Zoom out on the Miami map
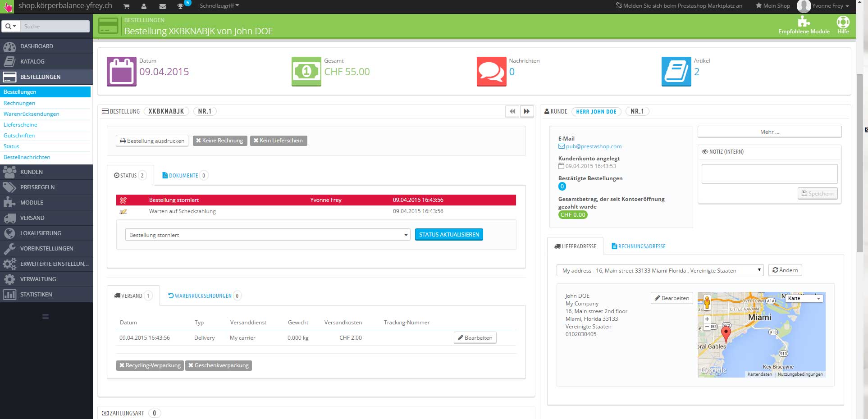Screen dimensions: 868x419 click(707, 327)
